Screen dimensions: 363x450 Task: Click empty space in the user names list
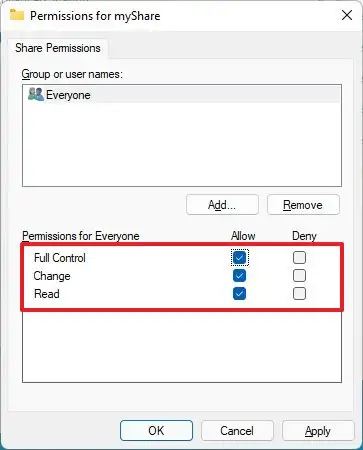coord(182,144)
